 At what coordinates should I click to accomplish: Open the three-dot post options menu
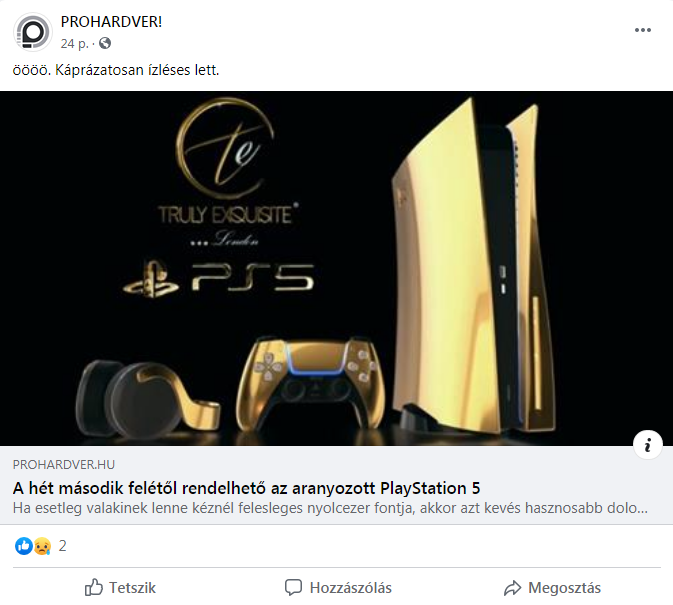click(643, 30)
